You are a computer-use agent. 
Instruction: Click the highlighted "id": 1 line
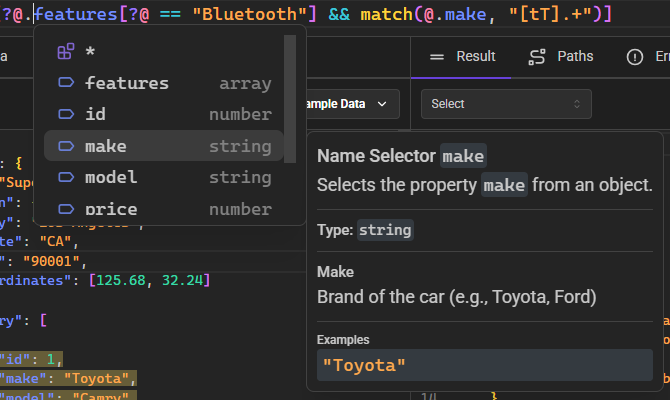pyautogui.click(x=31, y=359)
